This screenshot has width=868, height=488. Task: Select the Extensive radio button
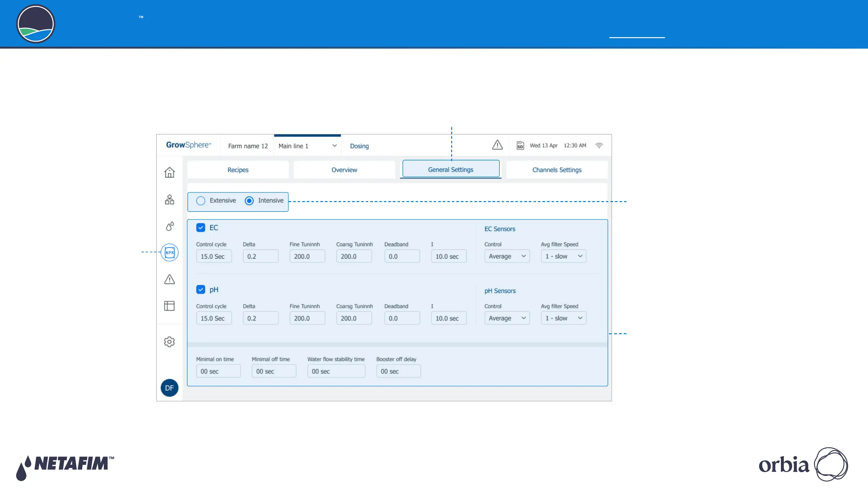(x=200, y=201)
